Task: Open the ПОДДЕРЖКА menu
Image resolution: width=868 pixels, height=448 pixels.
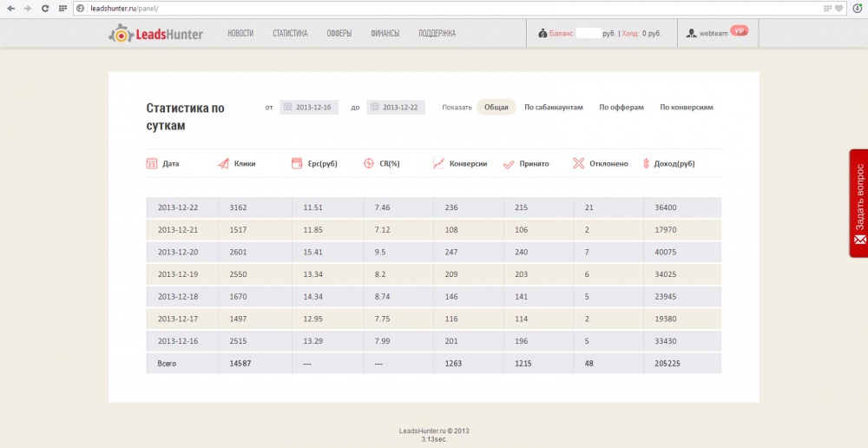Action: coord(437,33)
